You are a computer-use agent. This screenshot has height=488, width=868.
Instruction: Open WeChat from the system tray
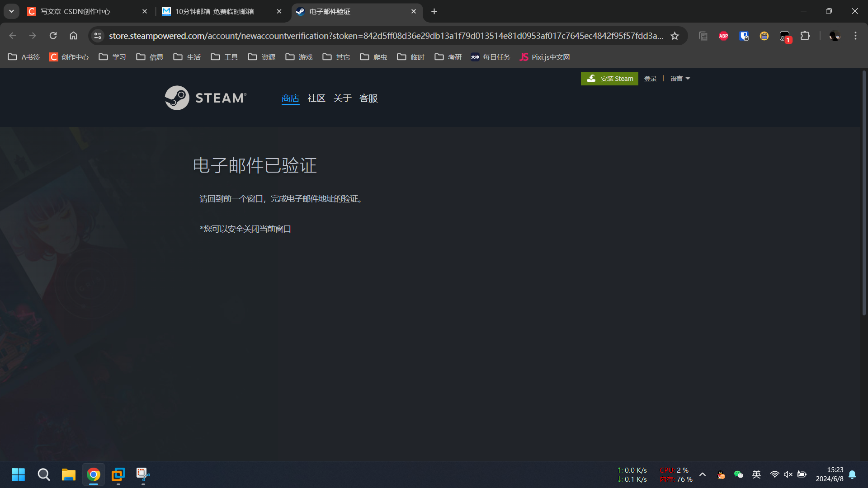(738, 474)
